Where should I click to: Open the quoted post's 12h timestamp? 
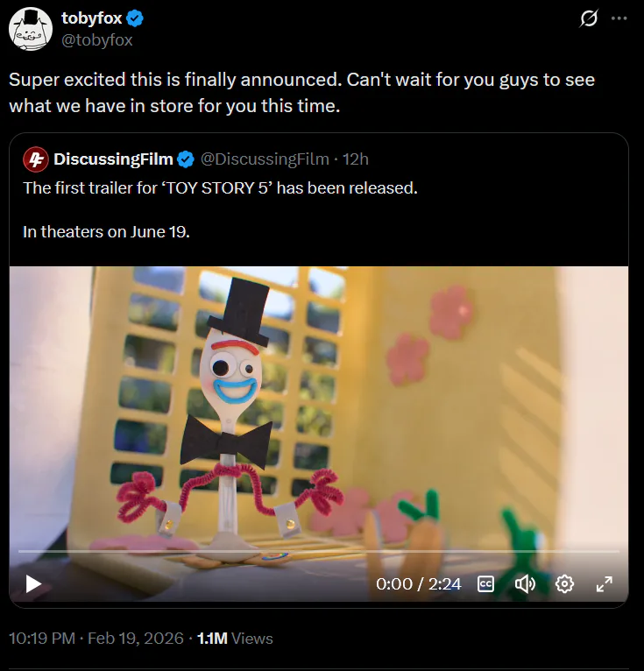pos(356,159)
